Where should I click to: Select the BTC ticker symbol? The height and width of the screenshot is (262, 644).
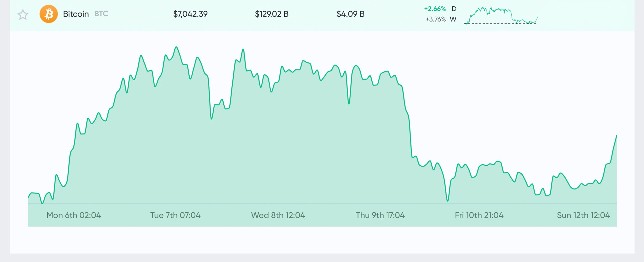click(x=101, y=14)
